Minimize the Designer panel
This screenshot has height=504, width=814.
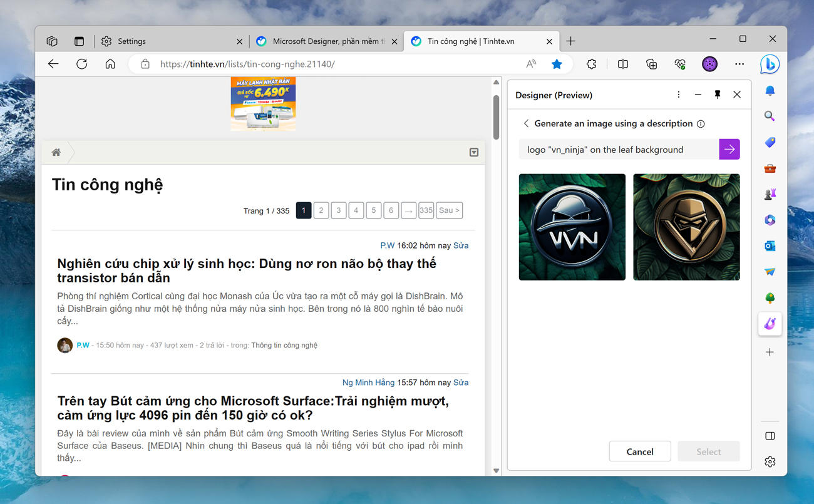tap(698, 95)
